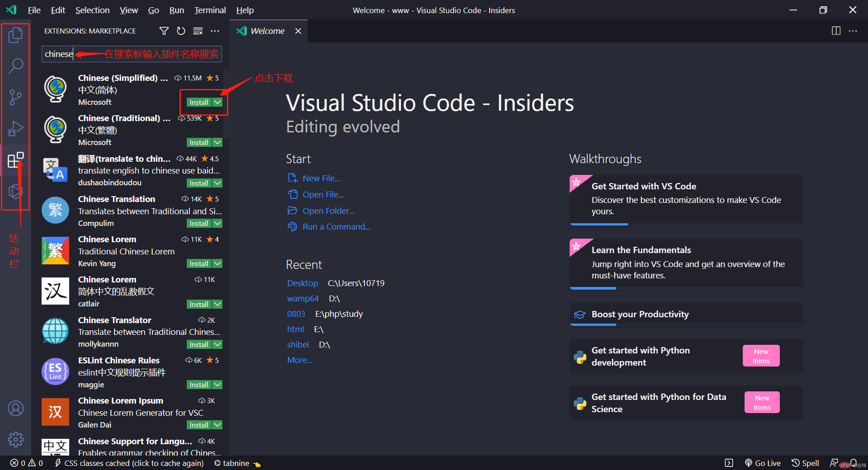This screenshot has height=470, width=868.
Task: Click Open File link under Start
Action: (323, 194)
